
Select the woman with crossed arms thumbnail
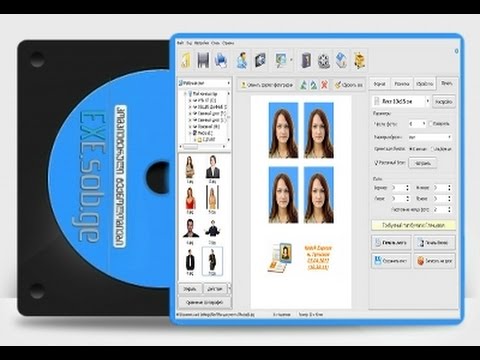pyautogui.click(x=190, y=168)
